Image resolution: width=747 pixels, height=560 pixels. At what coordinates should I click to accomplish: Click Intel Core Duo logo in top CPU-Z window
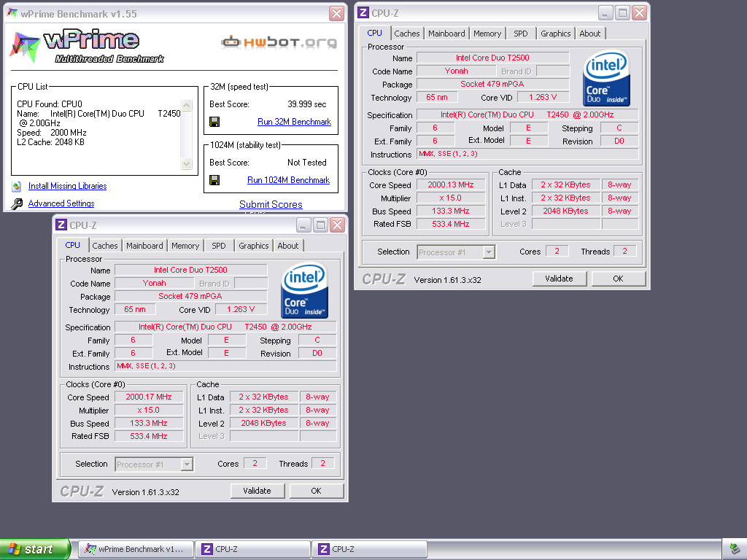pyautogui.click(x=606, y=78)
